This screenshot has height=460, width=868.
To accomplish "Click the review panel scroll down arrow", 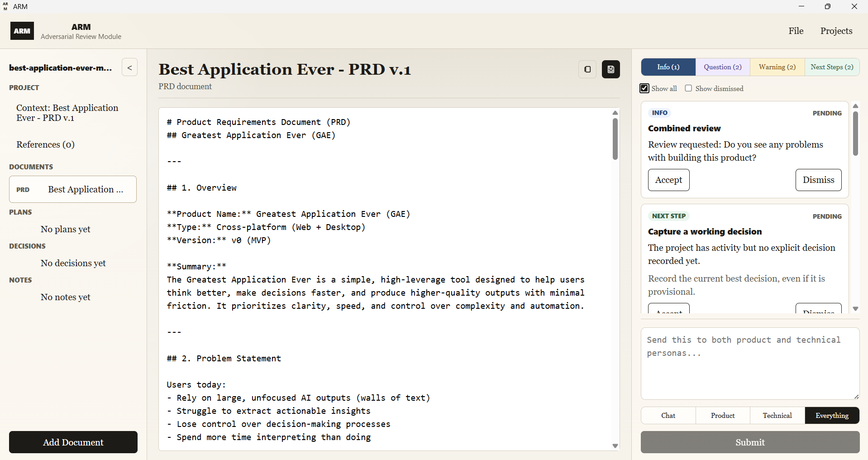I will [855, 309].
